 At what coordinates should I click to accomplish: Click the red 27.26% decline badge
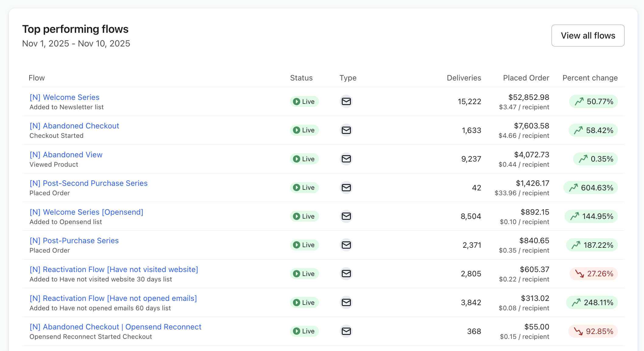(594, 274)
